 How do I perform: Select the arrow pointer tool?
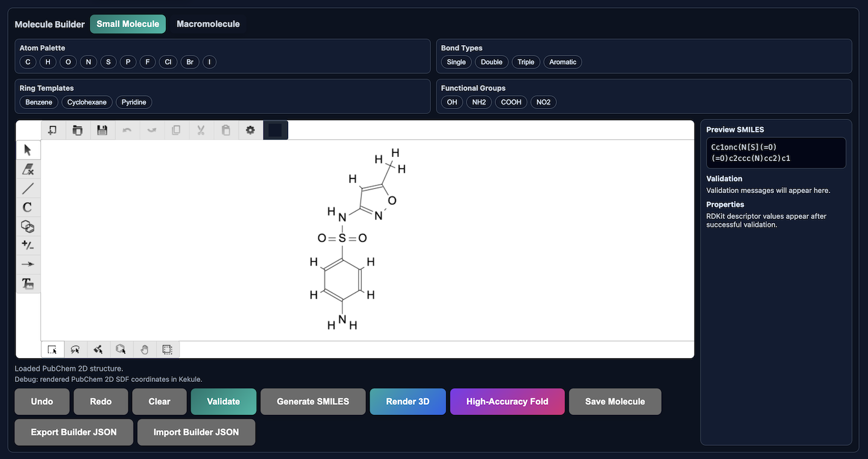point(28,150)
